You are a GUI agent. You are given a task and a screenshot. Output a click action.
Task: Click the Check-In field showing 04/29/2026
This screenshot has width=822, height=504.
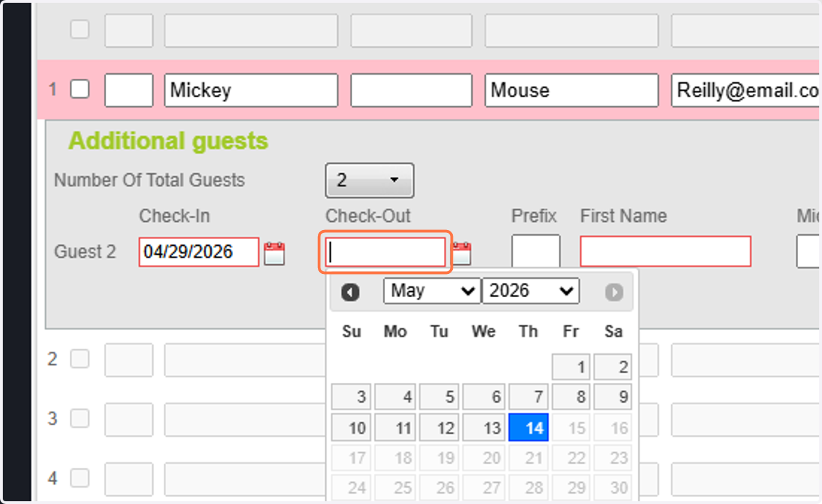199,252
